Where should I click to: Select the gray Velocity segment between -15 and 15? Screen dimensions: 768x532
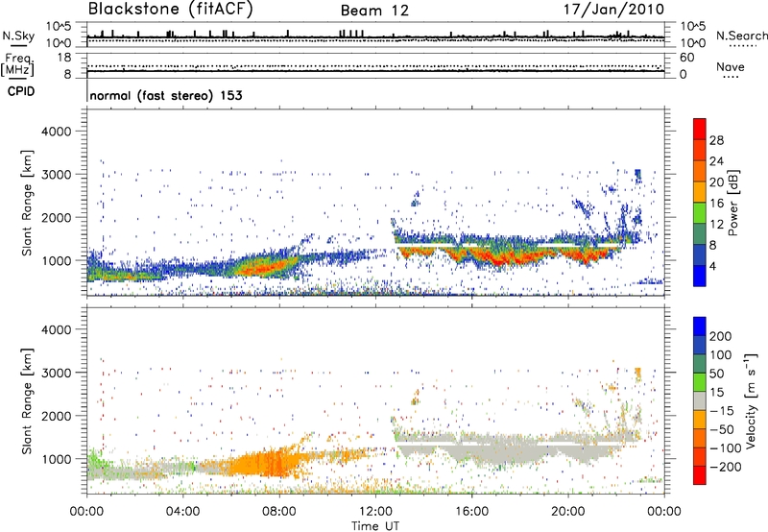pos(700,400)
